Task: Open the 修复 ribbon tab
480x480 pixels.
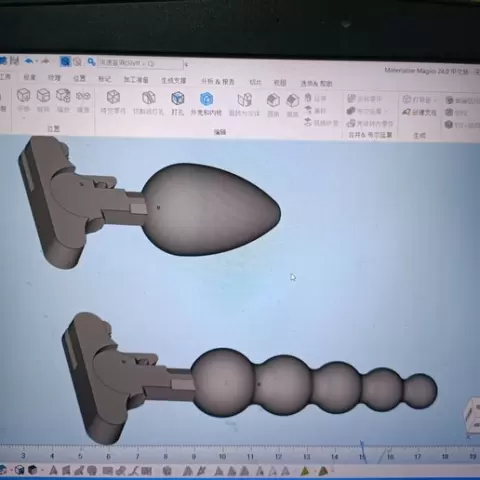Action: pos(30,77)
